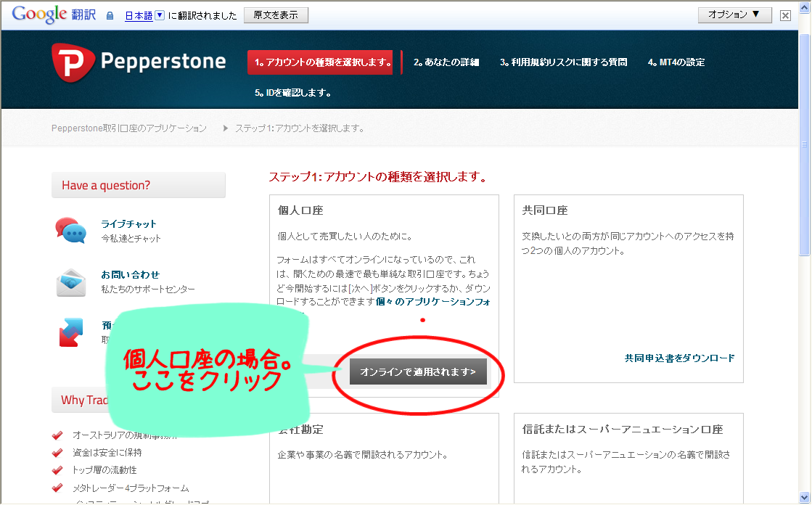This screenshot has height=505, width=812.
Task: Go to step 3. 利用規約リスクに関する質問
Action: click(563, 62)
